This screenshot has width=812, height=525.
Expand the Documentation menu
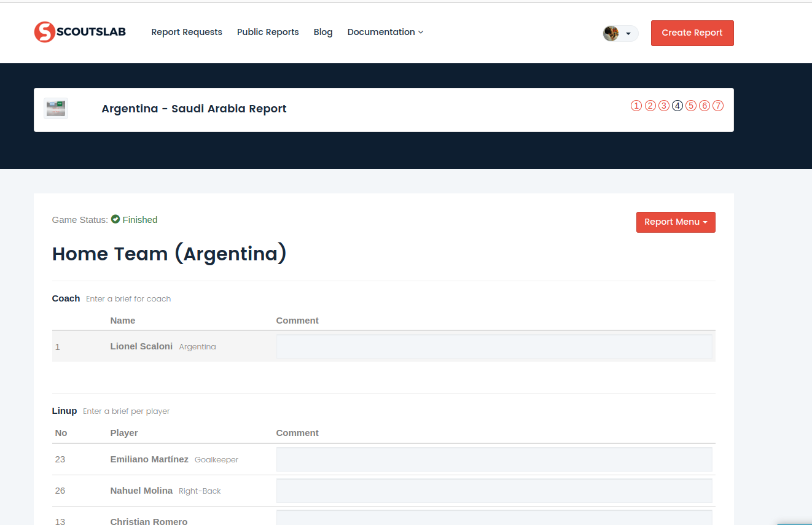pyautogui.click(x=385, y=32)
